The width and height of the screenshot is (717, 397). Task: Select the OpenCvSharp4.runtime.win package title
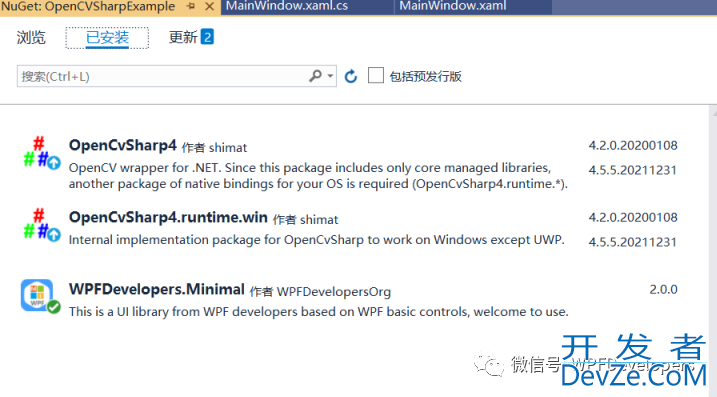pyautogui.click(x=168, y=217)
